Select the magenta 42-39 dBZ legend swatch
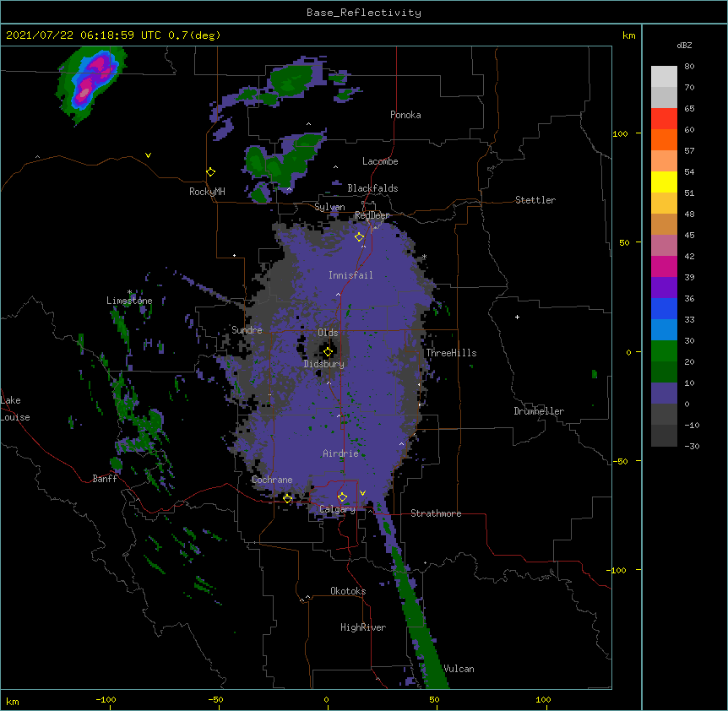 664,266
